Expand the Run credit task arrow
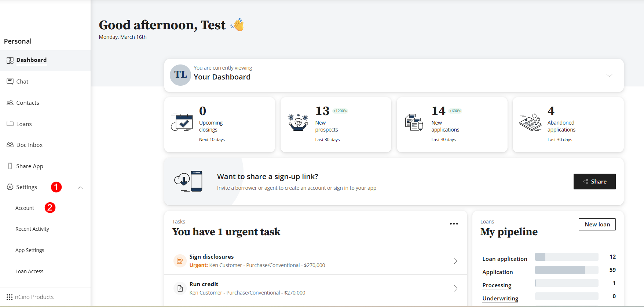 click(x=455, y=288)
